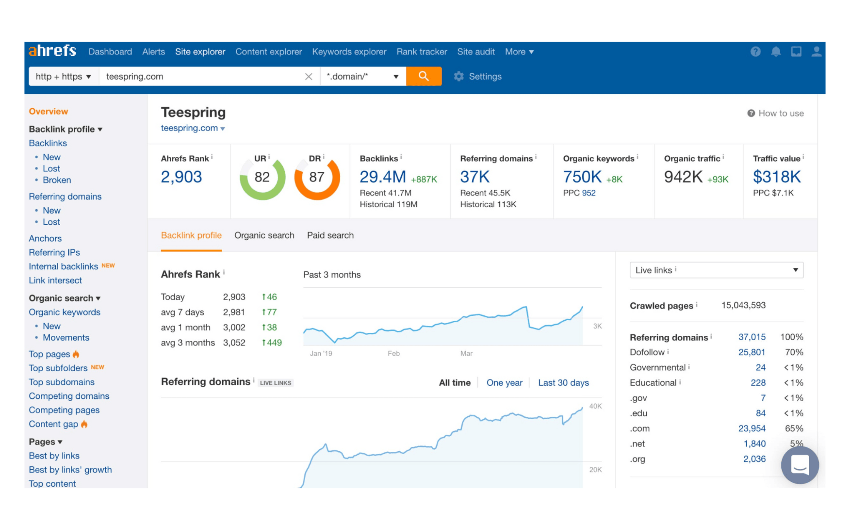Open Alerts in the top navigation
This screenshot has width=850, height=530.
pos(153,51)
